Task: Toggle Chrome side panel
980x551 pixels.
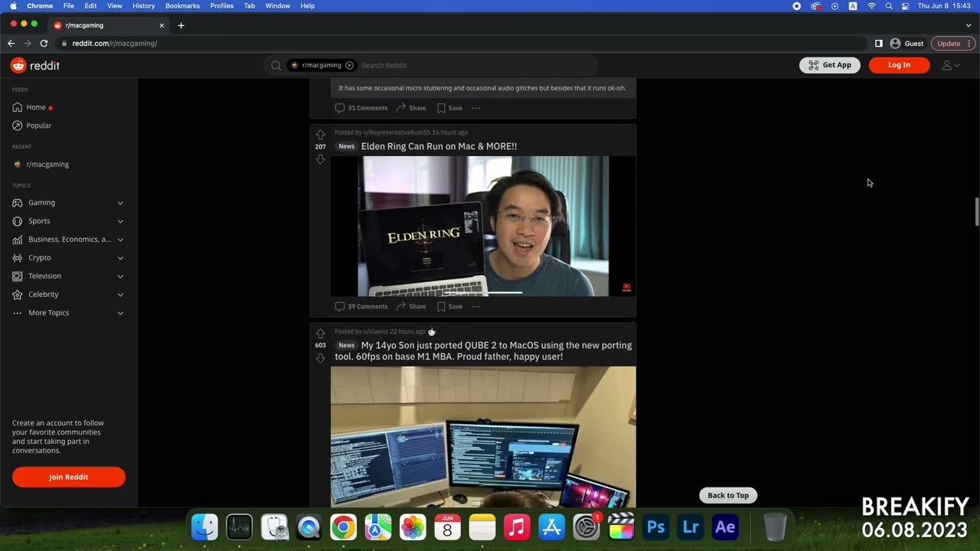Action: click(x=879, y=44)
